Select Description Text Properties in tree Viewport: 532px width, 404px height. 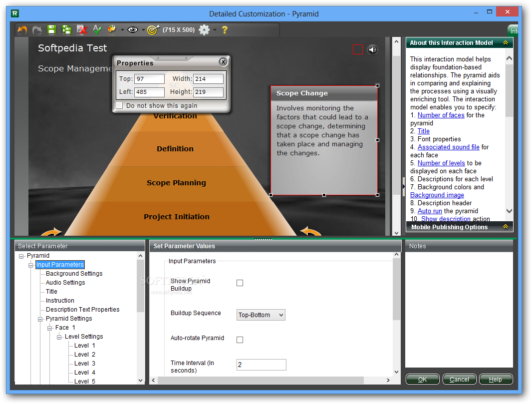82,310
